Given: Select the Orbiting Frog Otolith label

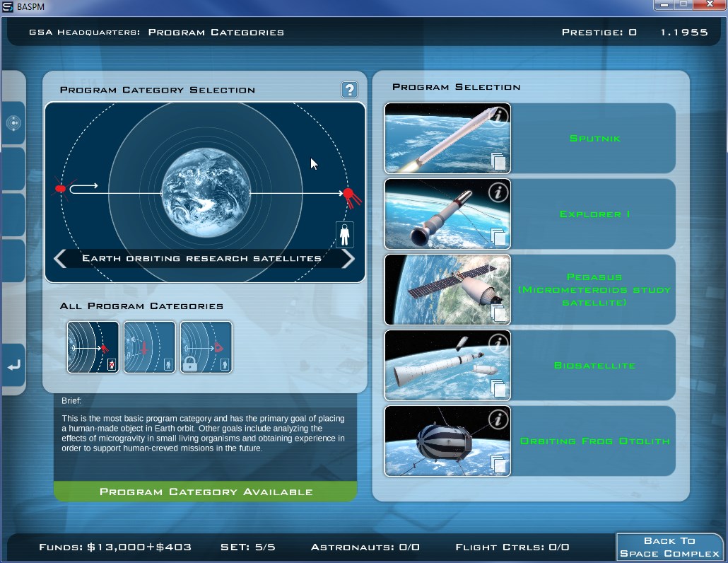Looking at the screenshot, I should tap(594, 441).
